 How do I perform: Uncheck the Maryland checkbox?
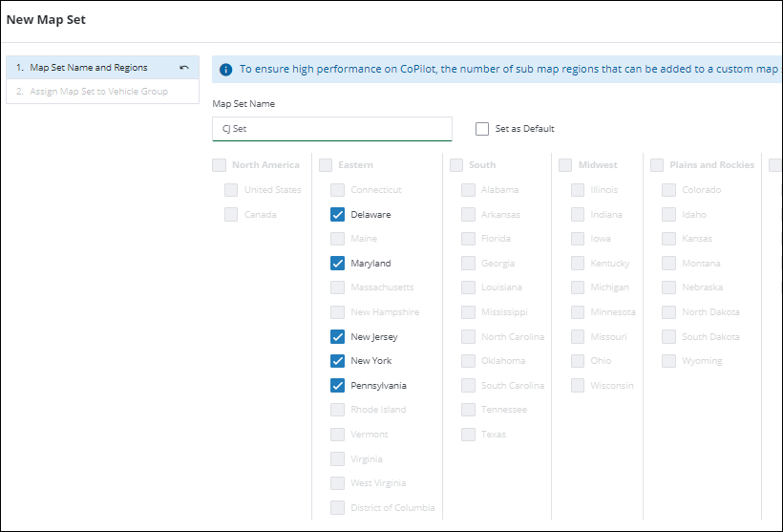pos(337,264)
